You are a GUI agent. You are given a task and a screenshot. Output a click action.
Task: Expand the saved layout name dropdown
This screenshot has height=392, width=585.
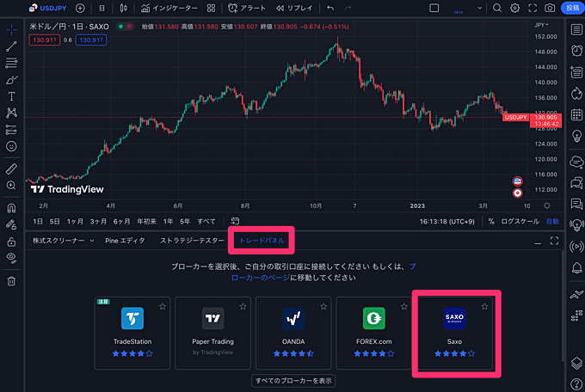(479, 9)
